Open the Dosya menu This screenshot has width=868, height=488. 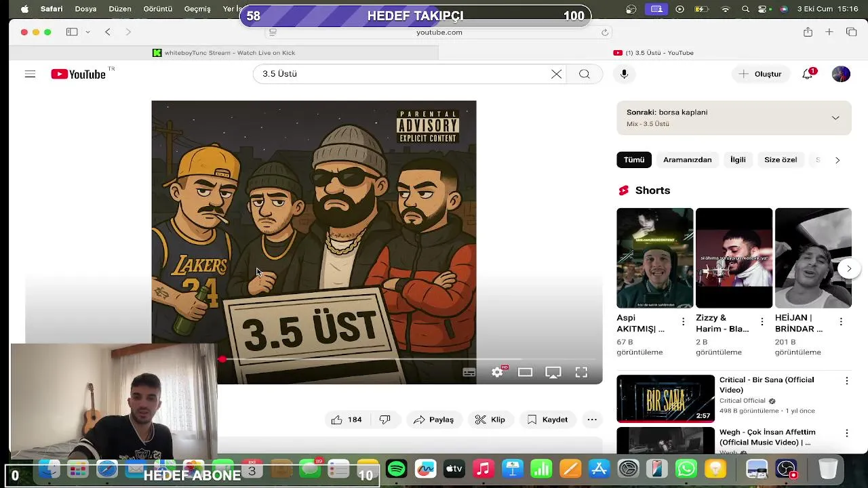85,9
